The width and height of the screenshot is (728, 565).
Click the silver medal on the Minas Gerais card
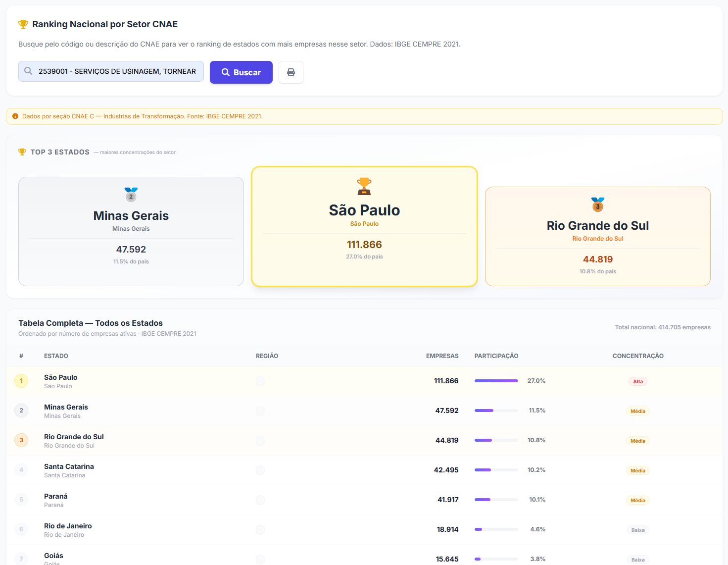pos(131,195)
